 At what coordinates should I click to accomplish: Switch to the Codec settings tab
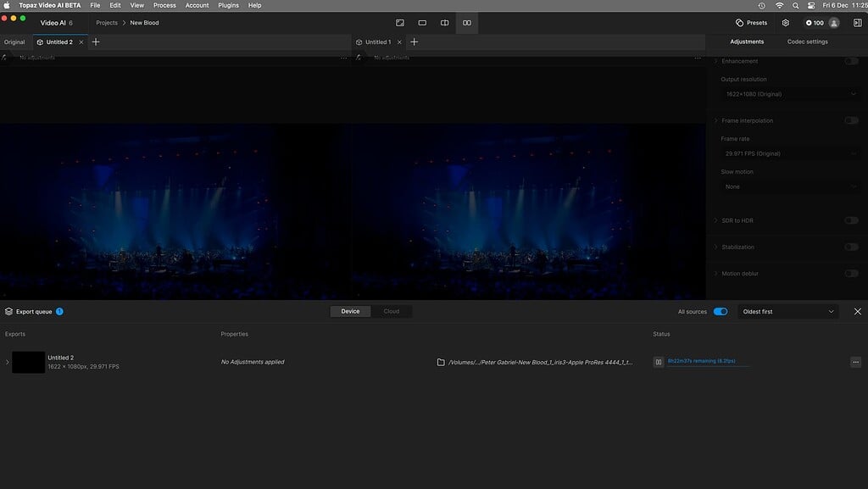click(806, 41)
